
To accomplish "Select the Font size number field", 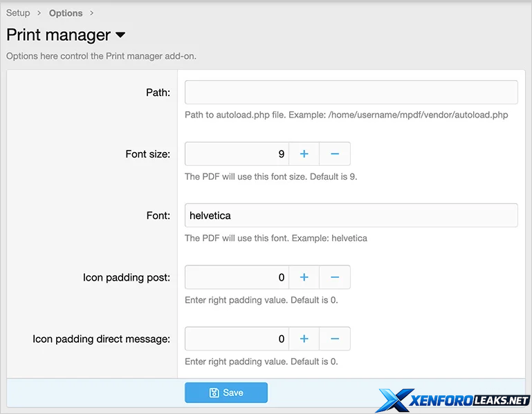I will click(x=237, y=153).
